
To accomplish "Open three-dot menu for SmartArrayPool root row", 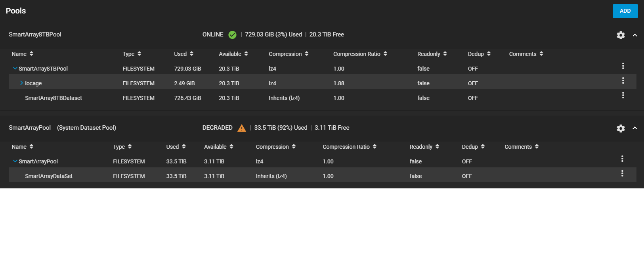I will pyautogui.click(x=622, y=159).
